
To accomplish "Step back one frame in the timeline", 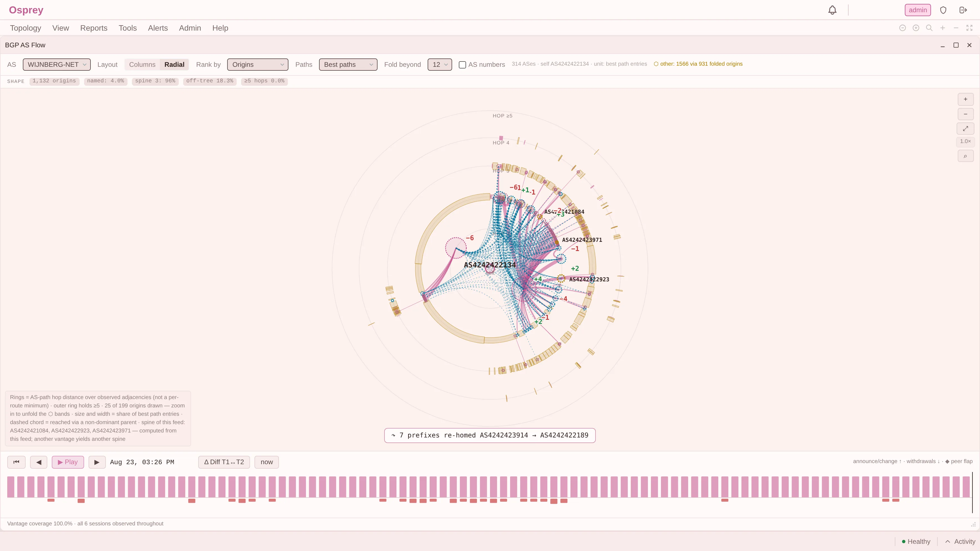I will coord(39,462).
